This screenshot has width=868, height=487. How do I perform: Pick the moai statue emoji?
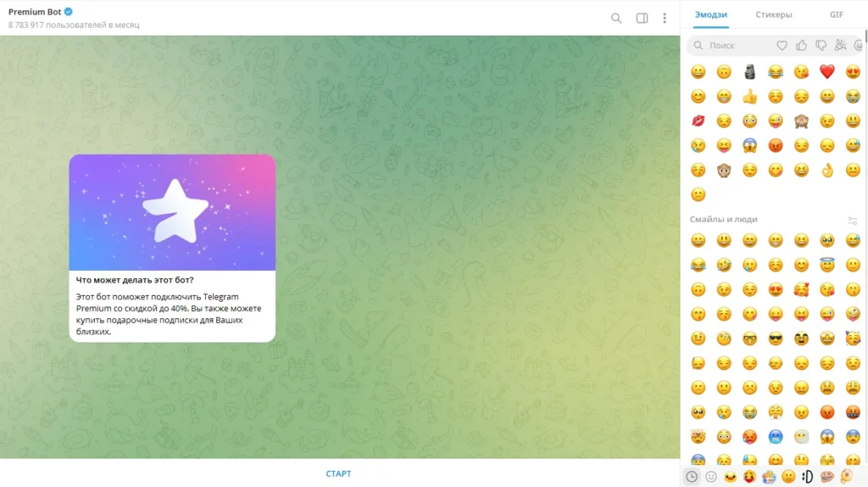[x=749, y=71]
